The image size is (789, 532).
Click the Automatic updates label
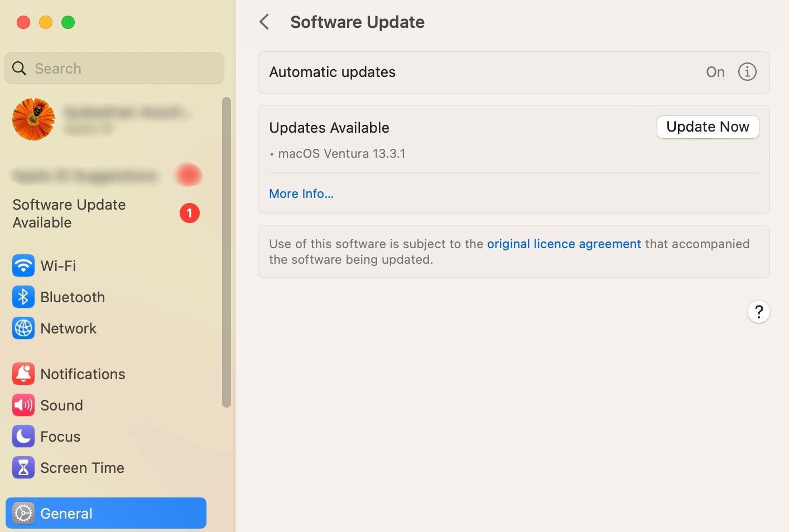[x=333, y=72]
